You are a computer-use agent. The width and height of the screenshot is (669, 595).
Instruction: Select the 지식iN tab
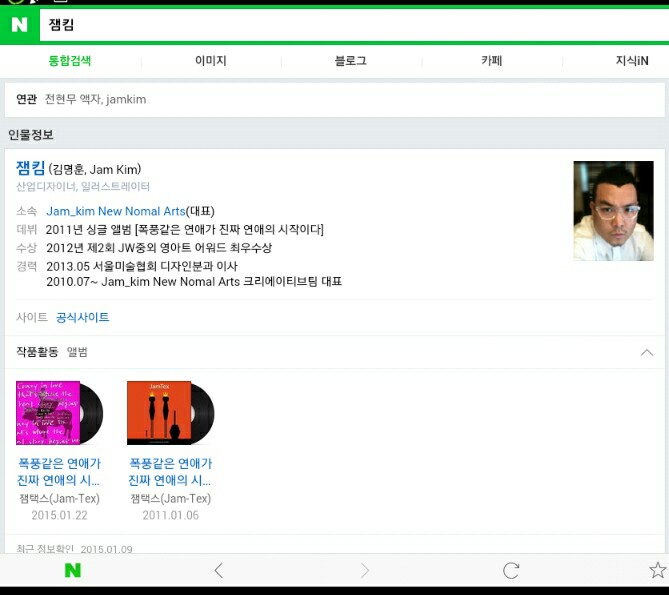click(x=632, y=61)
